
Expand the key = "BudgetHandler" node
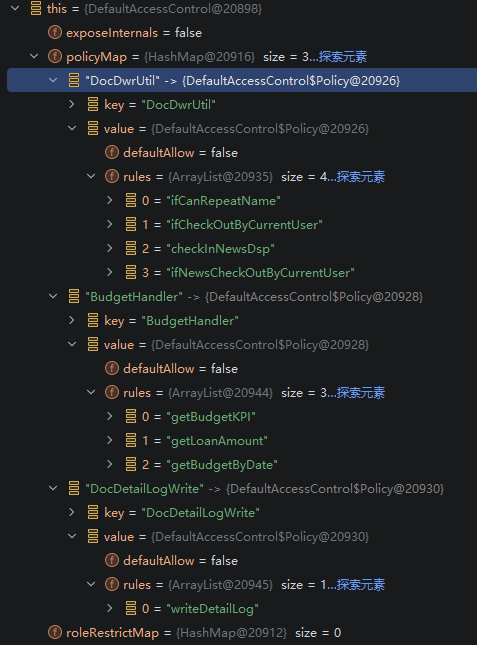pyautogui.click(x=72, y=320)
